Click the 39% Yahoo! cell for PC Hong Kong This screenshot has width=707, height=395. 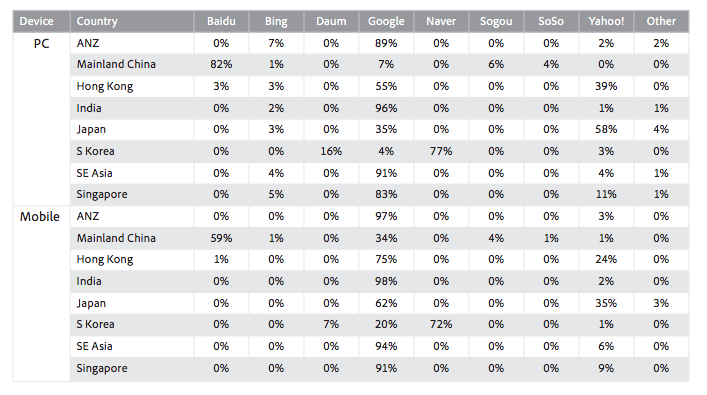(606, 86)
